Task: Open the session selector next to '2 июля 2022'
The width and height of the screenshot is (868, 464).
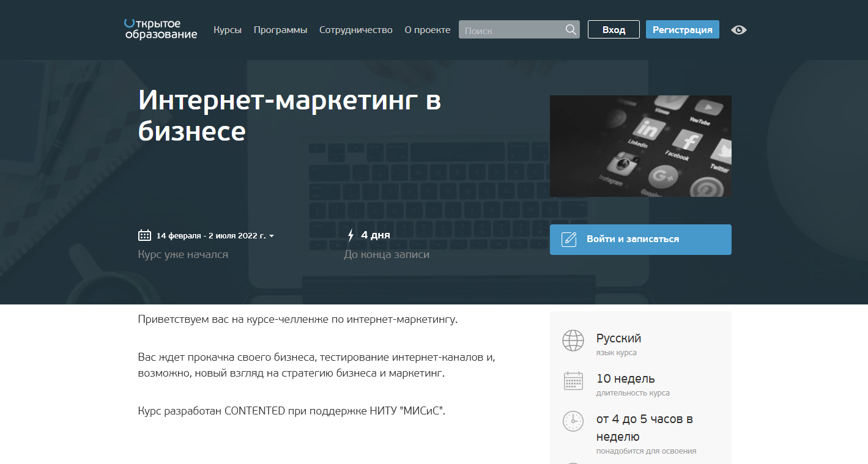Action: (x=272, y=235)
